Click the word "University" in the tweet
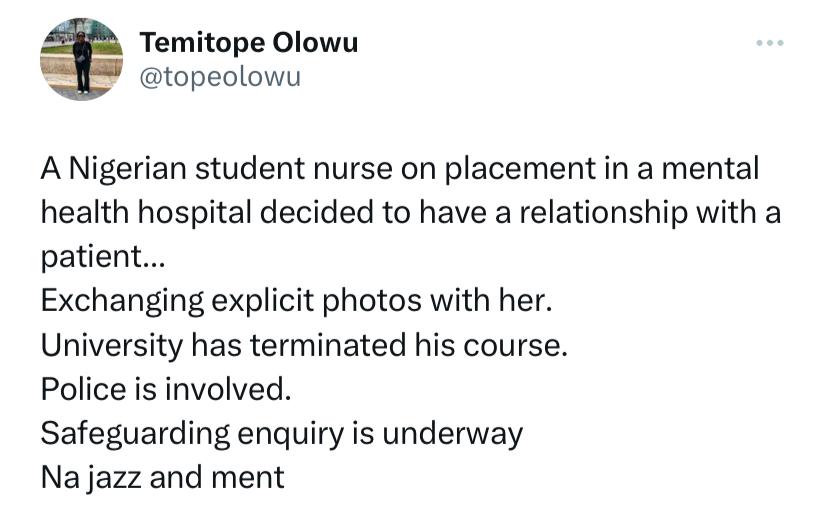The image size is (828, 521). click(112, 346)
